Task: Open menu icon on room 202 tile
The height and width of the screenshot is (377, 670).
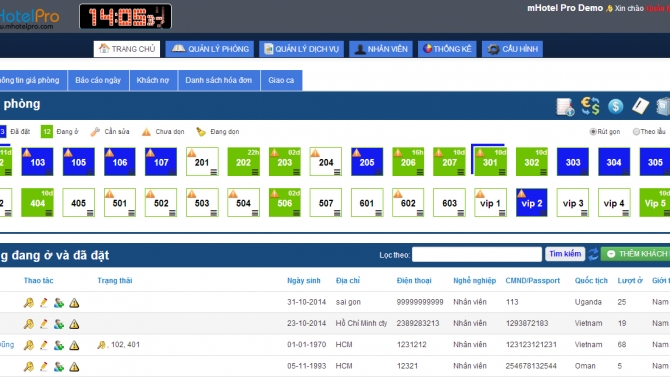Action: pyautogui.click(x=255, y=172)
